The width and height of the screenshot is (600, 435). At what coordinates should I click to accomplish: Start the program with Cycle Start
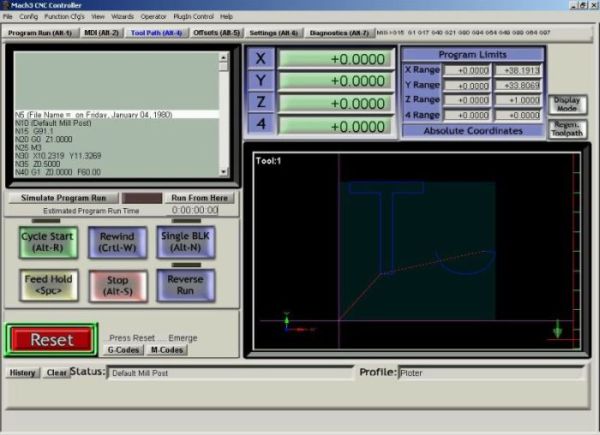[x=48, y=242]
